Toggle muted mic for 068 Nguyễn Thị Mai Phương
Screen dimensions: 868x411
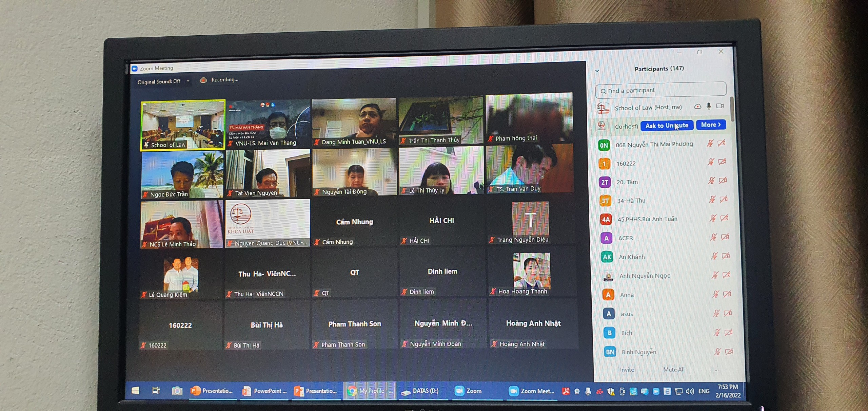(710, 143)
